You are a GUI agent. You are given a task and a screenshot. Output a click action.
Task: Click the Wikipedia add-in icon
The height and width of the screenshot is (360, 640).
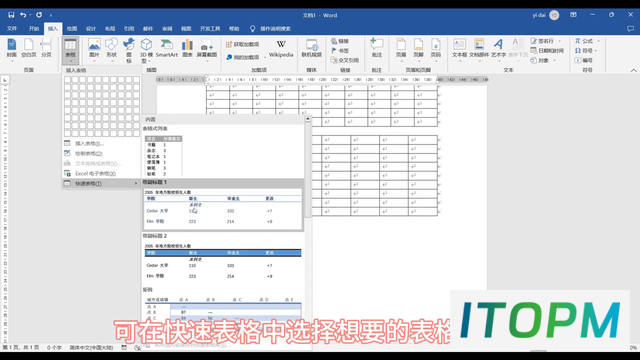[x=281, y=48]
